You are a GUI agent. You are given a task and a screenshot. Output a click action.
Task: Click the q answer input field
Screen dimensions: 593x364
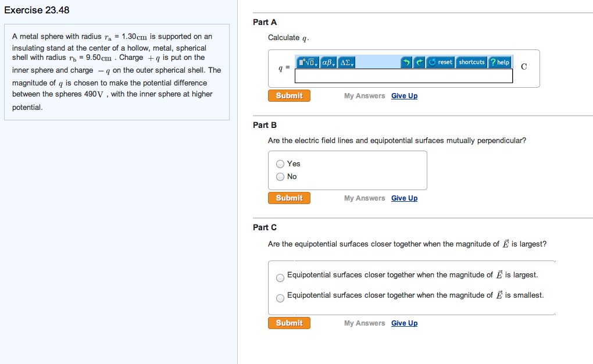pos(403,76)
